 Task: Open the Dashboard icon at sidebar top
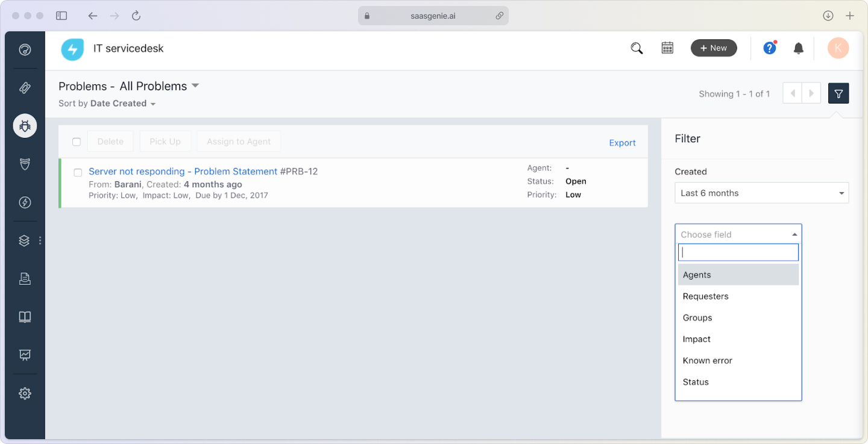click(25, 50)
